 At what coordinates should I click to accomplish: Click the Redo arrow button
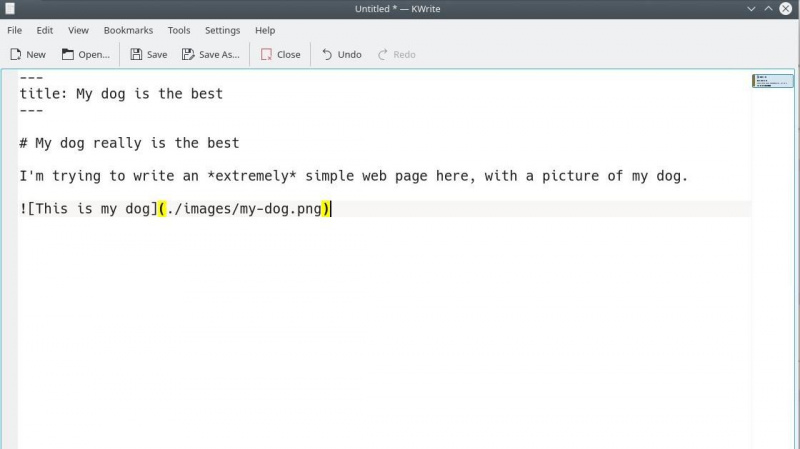tap(396, 55)
